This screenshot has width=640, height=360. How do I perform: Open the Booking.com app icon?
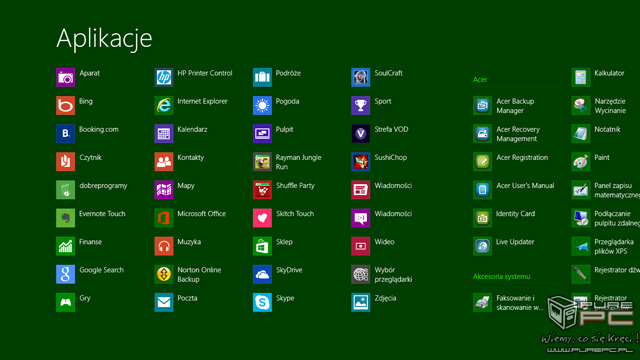point(65,133)
